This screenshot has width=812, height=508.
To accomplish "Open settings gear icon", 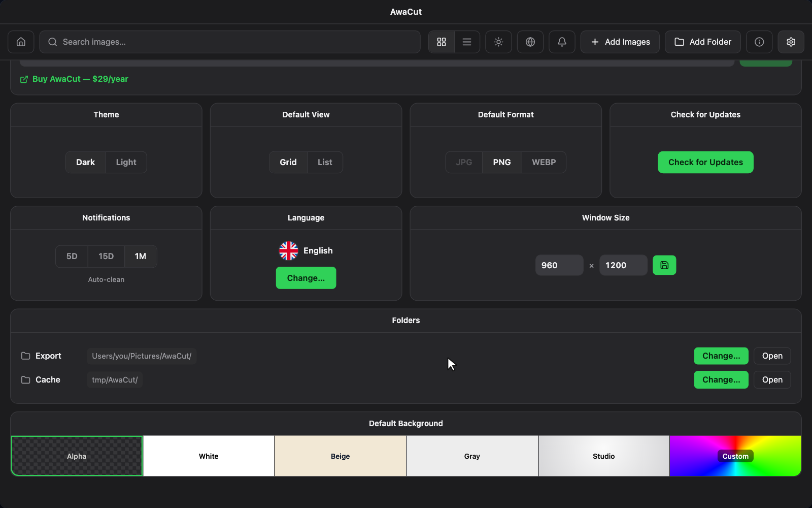I will pos(791,42).
